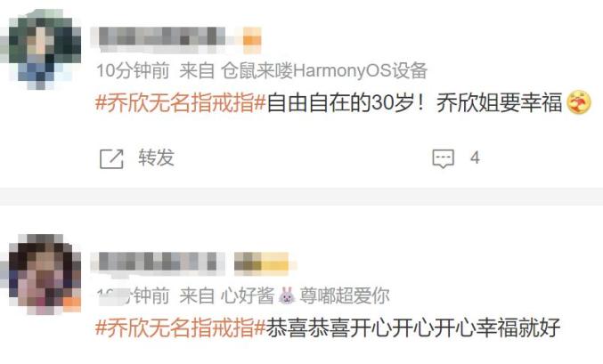Image resolution: width=603 pixels, height=364 pixels.
Task: Open comments via the speech bubble icon
Action: click(444, 158)
